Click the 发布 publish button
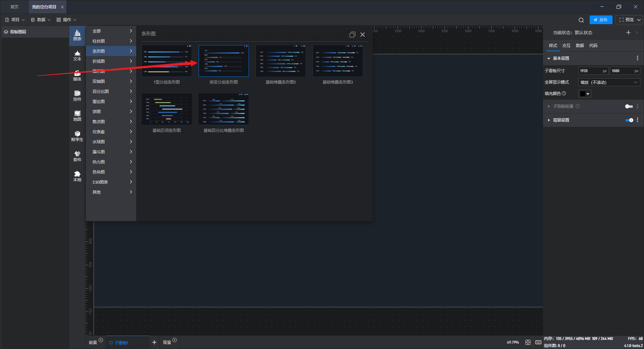This screenshot has height=349, width=644. tap(601, 20)
